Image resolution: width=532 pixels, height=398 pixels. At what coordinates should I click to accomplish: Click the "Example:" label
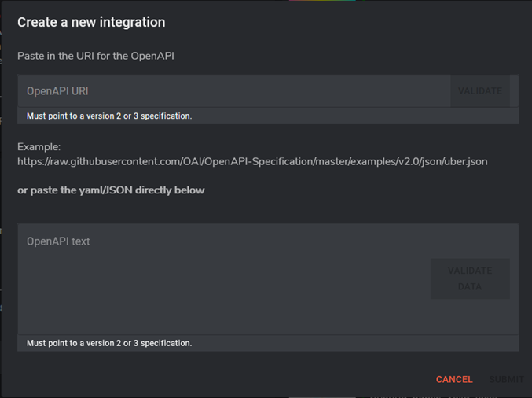(x=39, y=147)
